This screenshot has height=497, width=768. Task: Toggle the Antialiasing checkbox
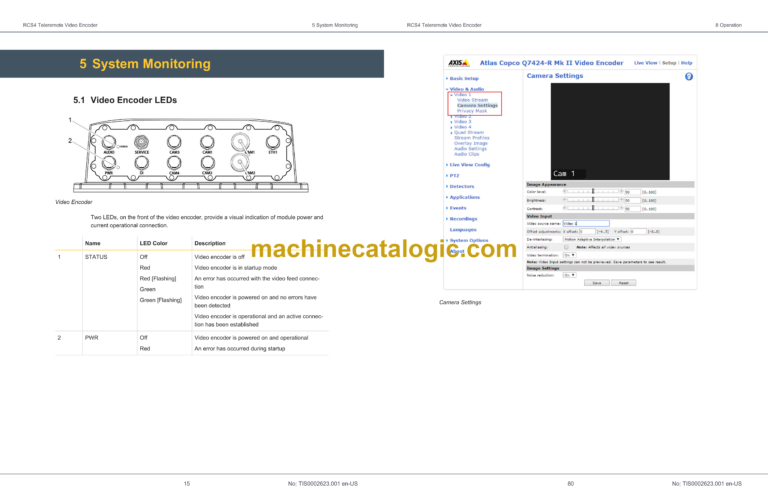tap(566, 247)
